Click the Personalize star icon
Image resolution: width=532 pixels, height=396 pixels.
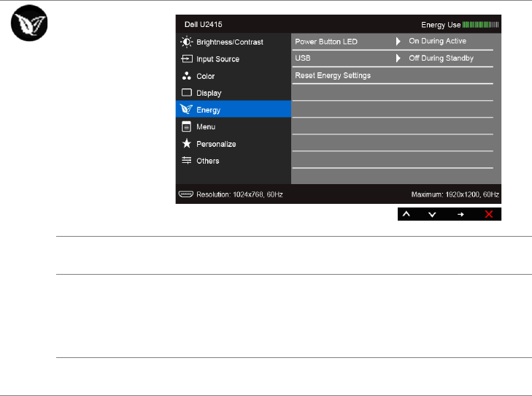[x=187, y=143]
